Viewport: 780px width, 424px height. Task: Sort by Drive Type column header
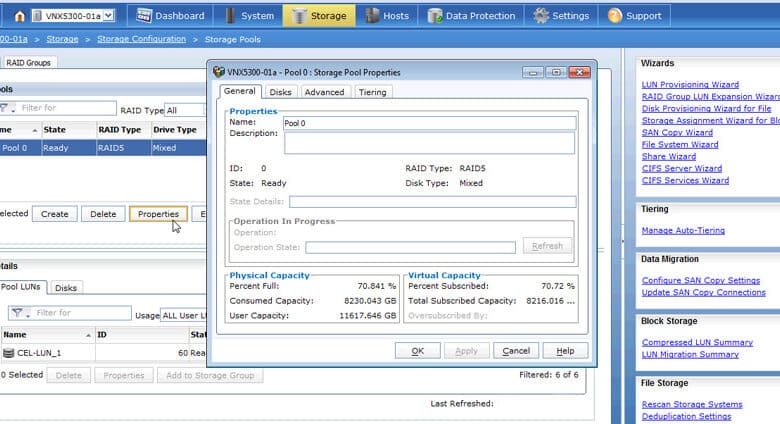[x=179, y=130]
